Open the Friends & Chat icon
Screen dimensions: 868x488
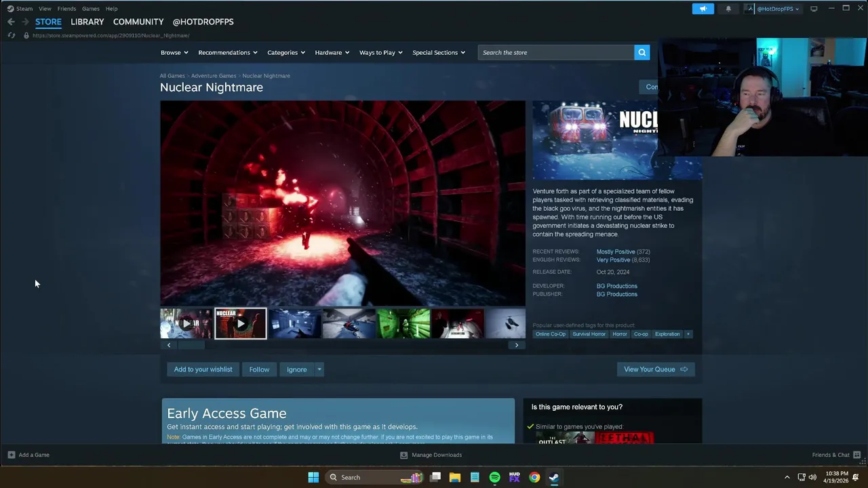(x=856, y=455)
